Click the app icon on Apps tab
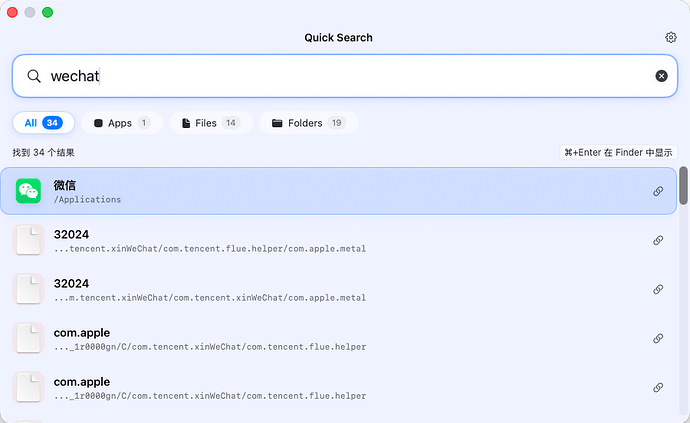690x423 pixels. point(99,123)
